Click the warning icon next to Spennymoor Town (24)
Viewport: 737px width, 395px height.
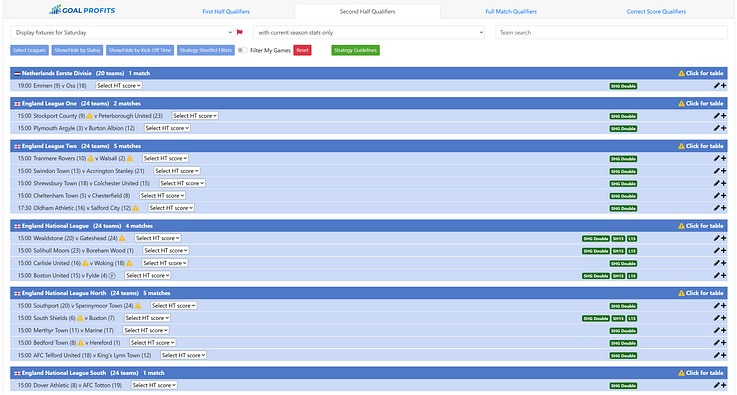coord(138,306)
